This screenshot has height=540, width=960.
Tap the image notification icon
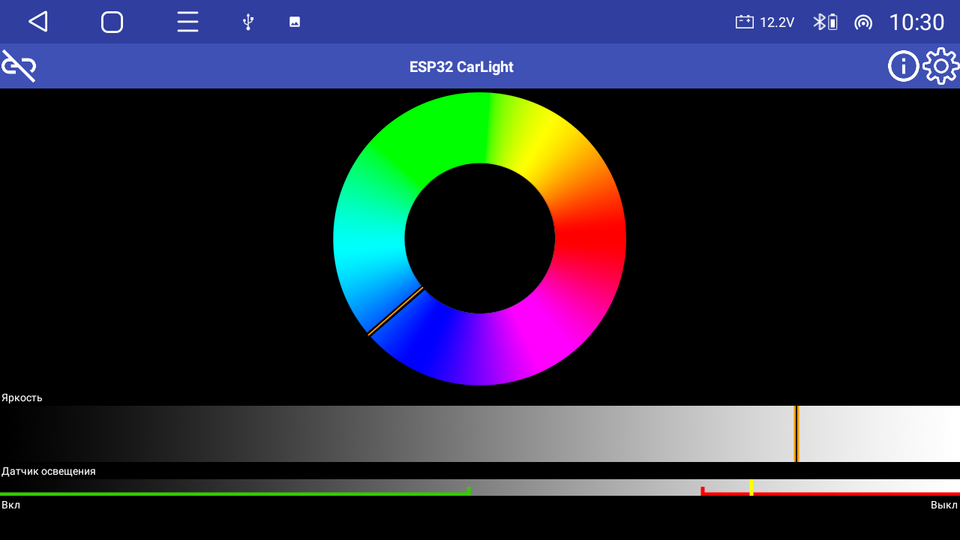tap(295, 22)
